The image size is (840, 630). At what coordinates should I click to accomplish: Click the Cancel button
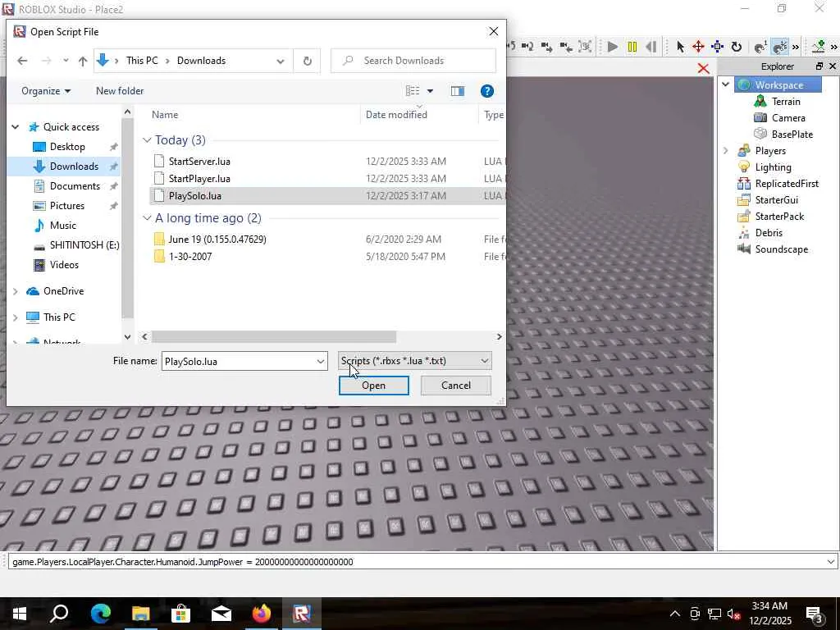coord(456,386)
